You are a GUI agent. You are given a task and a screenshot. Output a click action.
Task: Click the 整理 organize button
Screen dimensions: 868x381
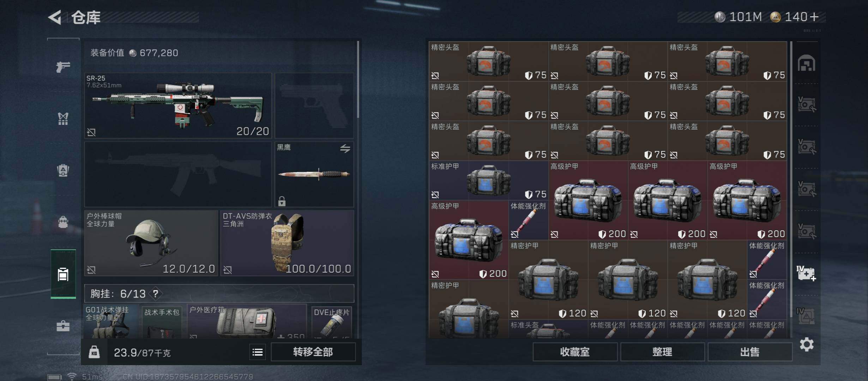662,352
